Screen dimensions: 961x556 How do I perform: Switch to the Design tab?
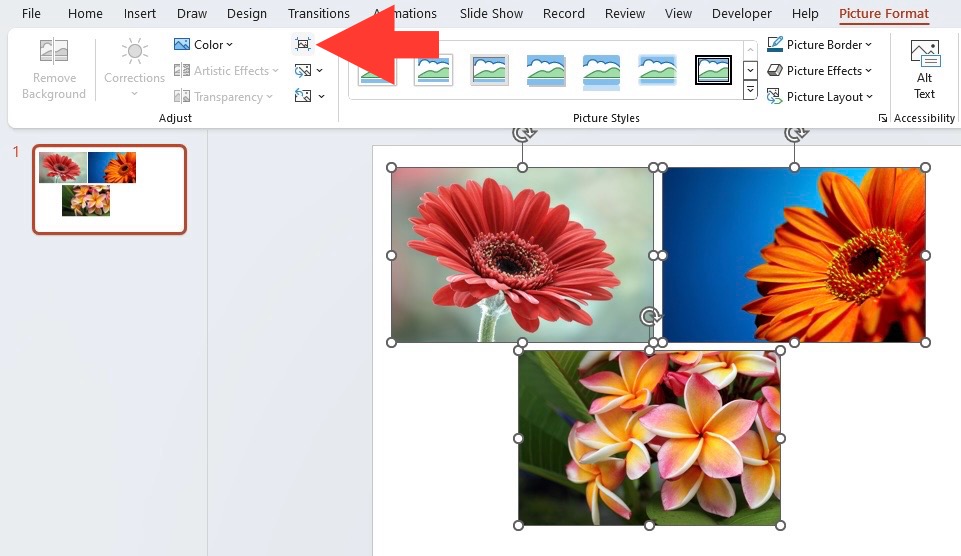pyautogui.click(x=247, y=13)
